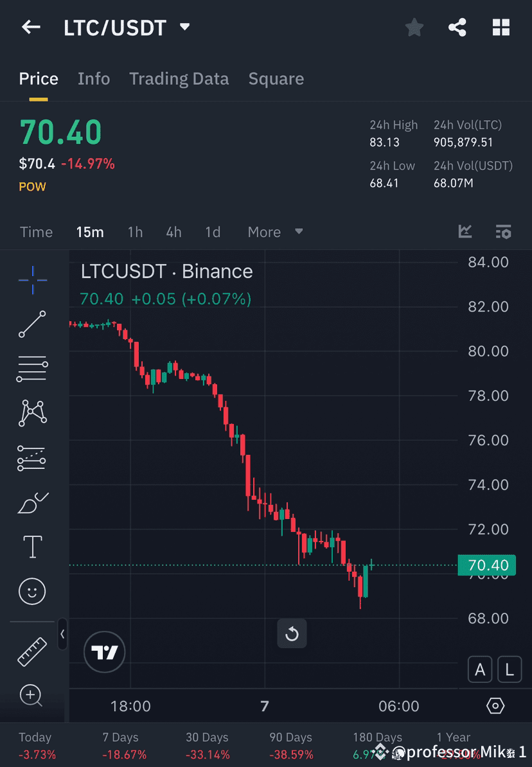This screenshot has height=767, width=532.
Task: Select the trend line drawing tool
Action: [x=32, y=324]
